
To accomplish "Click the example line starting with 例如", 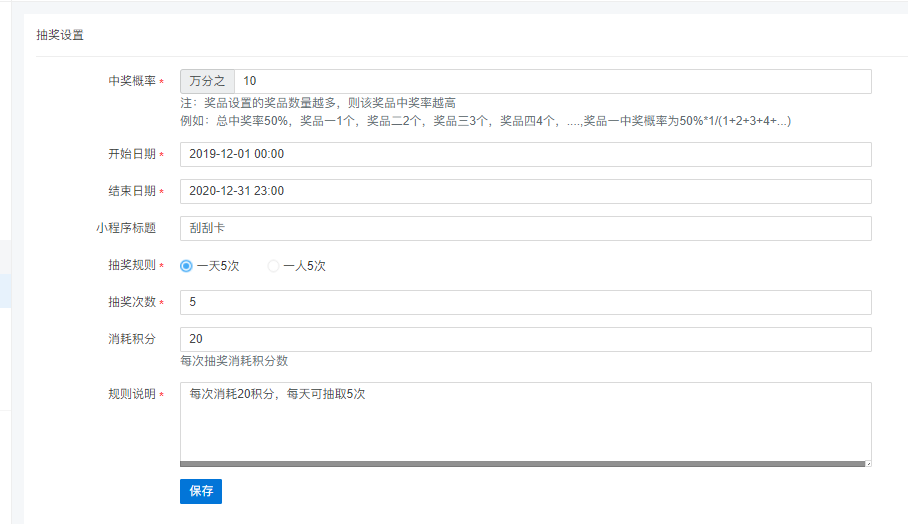I will click(485, 121).
